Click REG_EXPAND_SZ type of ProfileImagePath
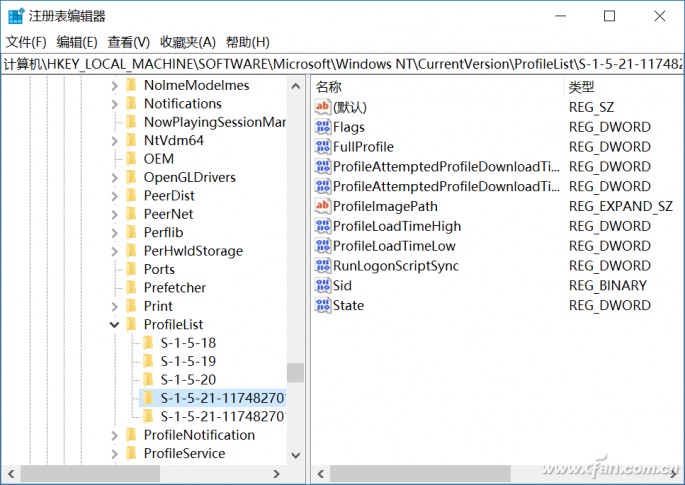Viewport: 685px width, 485px height. (x=621, y=206)
